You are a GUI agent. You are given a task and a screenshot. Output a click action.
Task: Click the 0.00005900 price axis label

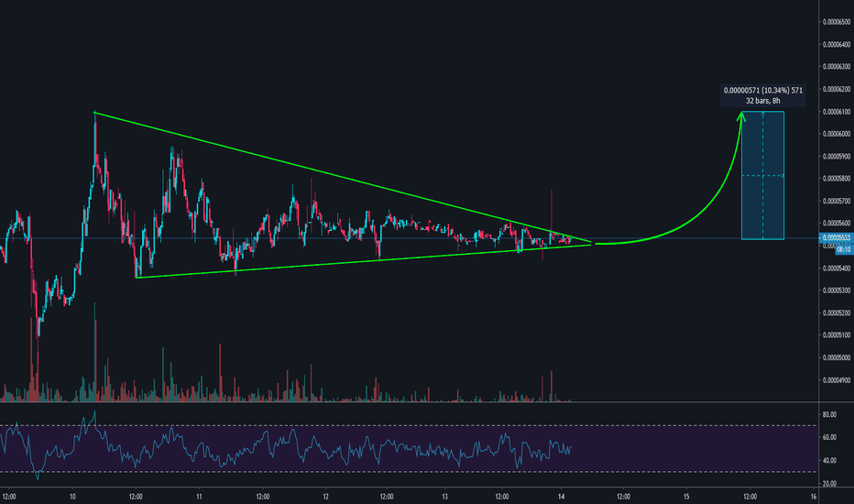pyautogui.click(x=837, y=157)
